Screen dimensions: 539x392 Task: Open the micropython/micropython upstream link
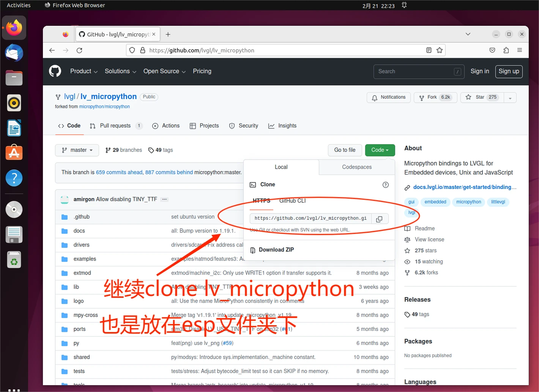click(x=104, y=107)
